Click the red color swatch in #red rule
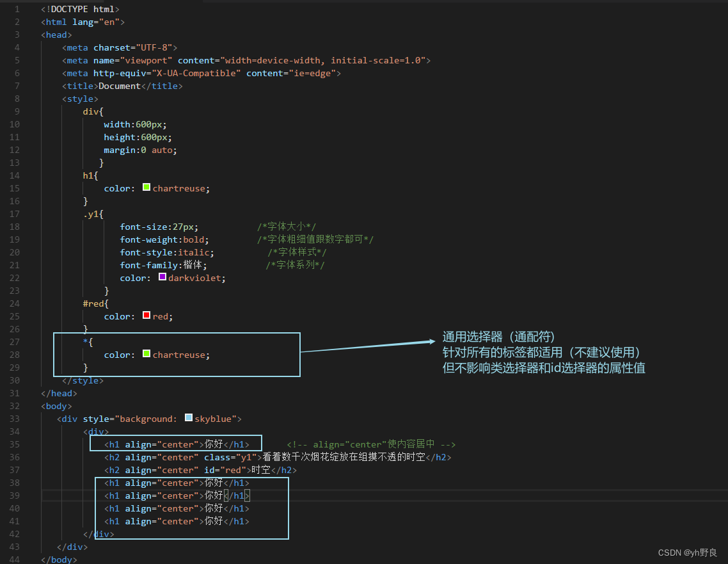728x564 pixels. pos(146,316)
